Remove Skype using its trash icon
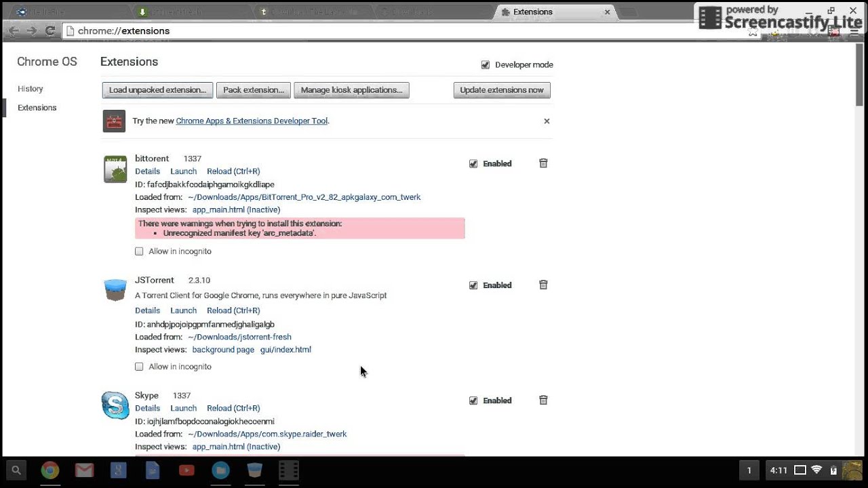The width and height of the screenshot is (868, 488). [x=543, y=400]
